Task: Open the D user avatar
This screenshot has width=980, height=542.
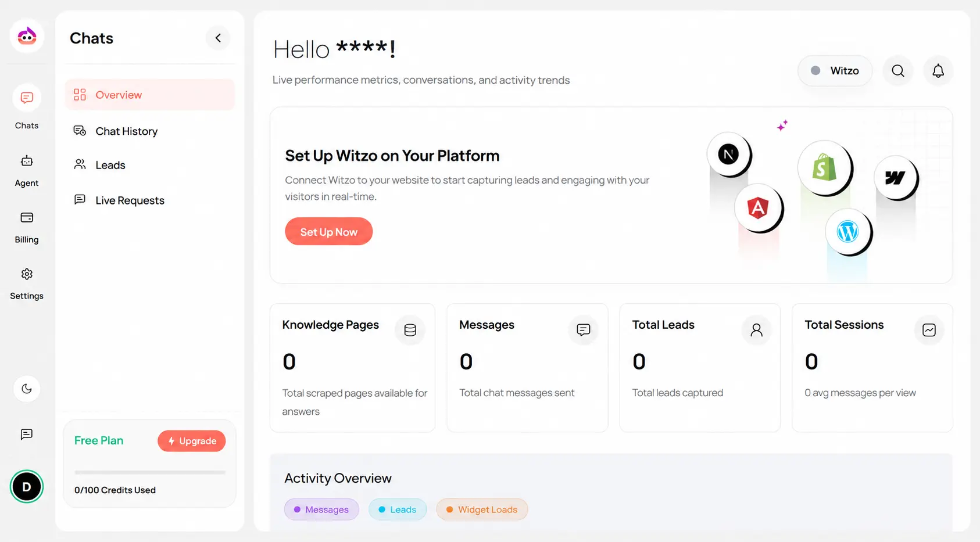Action: point(27,486)
